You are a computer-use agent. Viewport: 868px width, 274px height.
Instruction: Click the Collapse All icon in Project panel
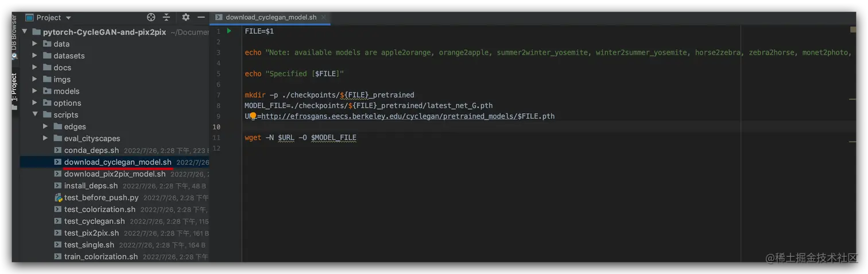(166, 17)
